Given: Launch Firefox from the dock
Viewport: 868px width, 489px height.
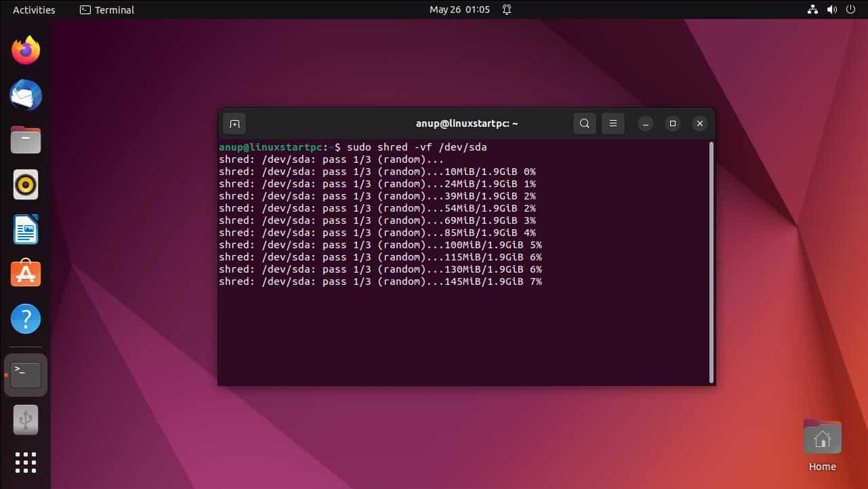Looking at the screenshot, I should coord(26,50).
